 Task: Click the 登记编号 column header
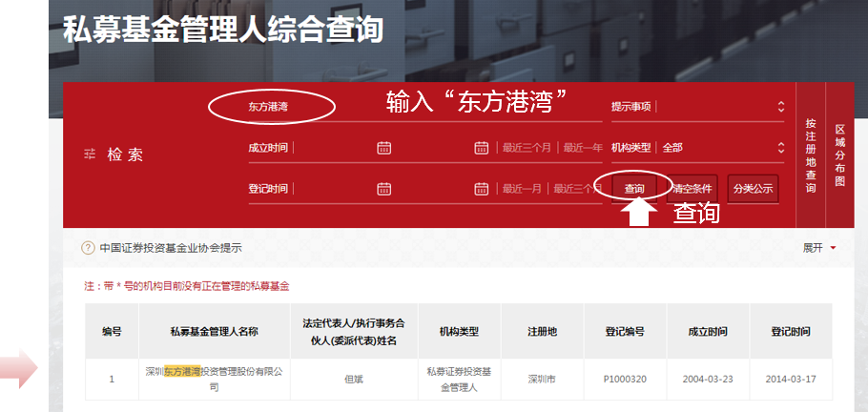[x=625, y=331]
